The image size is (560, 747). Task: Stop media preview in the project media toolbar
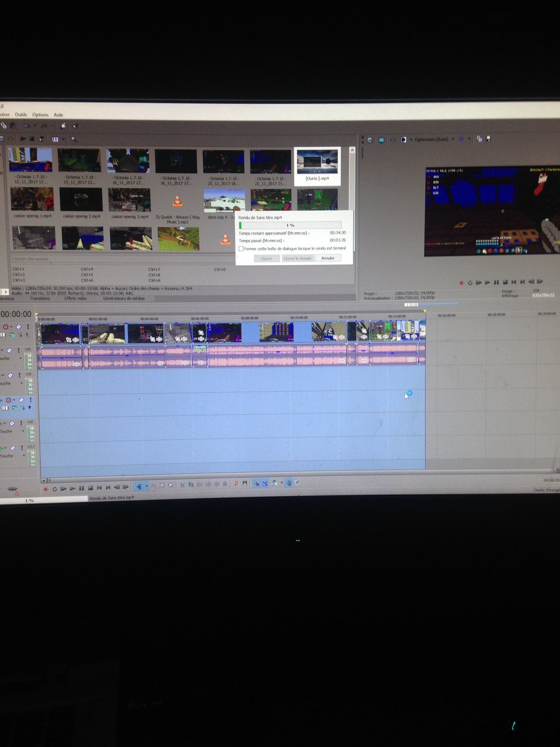(x=32, y=139)
